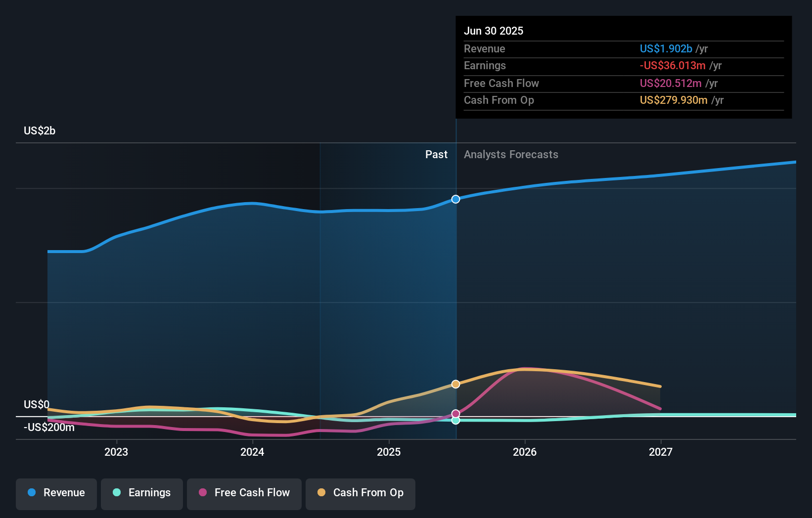Click the 2023 x-axis label
Screen dimensions: 812x518
click(116, 452)
